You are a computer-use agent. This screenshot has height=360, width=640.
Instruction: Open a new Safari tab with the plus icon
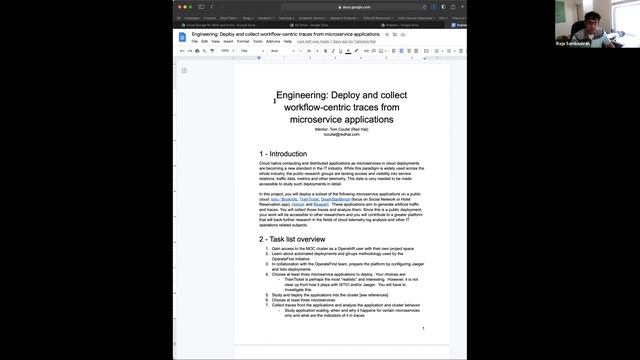point(462,7)
